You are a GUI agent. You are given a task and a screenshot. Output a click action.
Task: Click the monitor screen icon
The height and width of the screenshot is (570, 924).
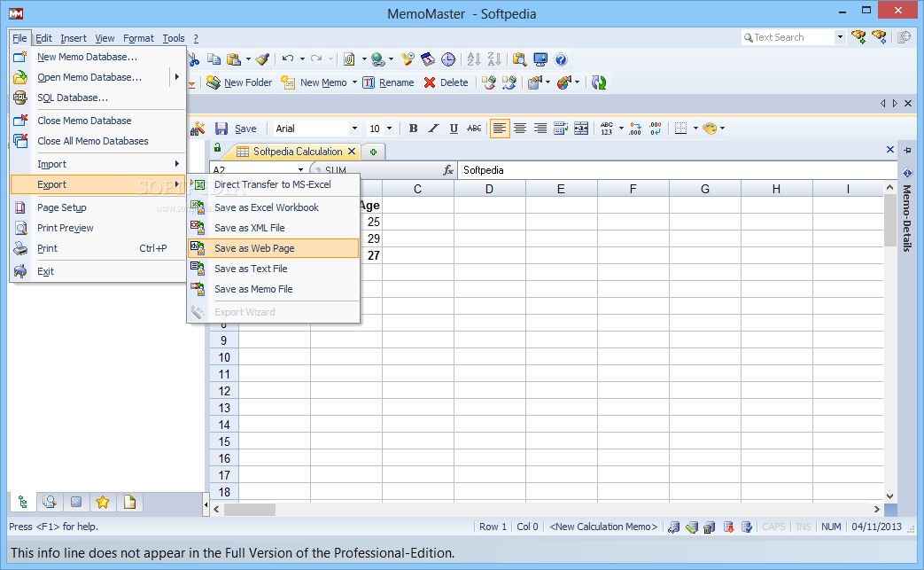click(540, 59)
